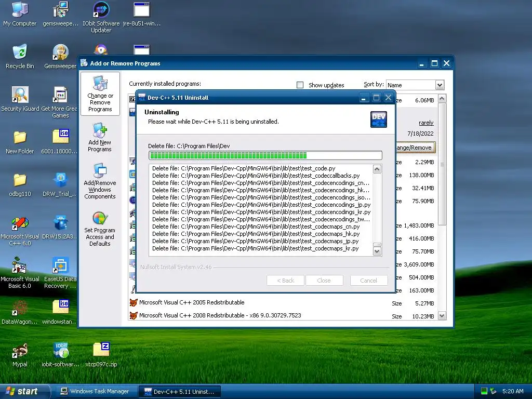532x399 pixels.
Task: Click the green tray icon beside clock
Action: 484,391
